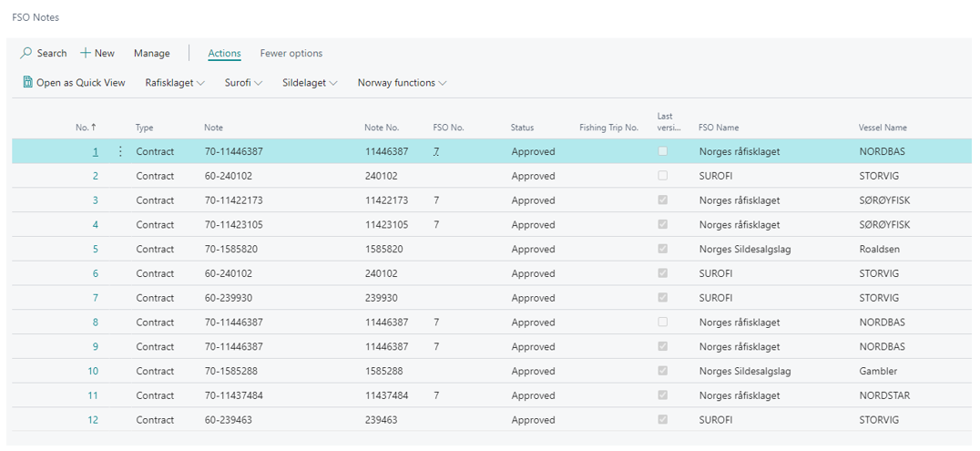Open the three-dot menu on row 1
Screen dimensions: 980x451
(120, 152)
